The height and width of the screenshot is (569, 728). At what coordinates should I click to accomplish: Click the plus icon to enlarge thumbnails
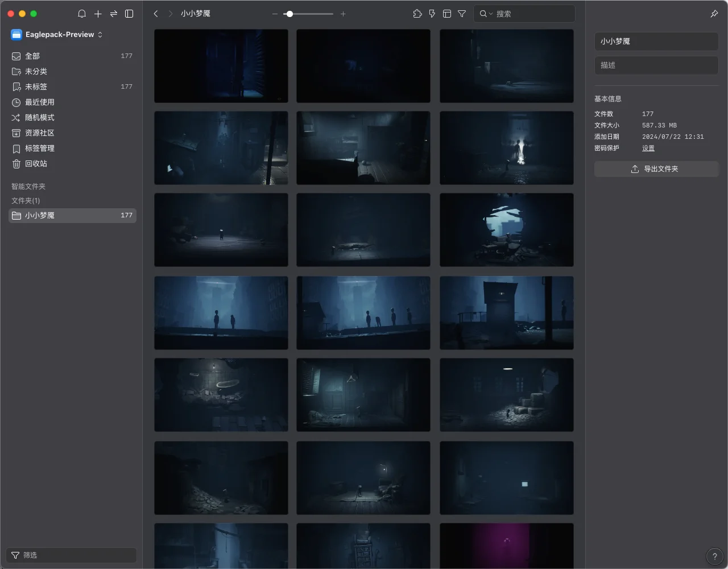[x=343, y=14]
